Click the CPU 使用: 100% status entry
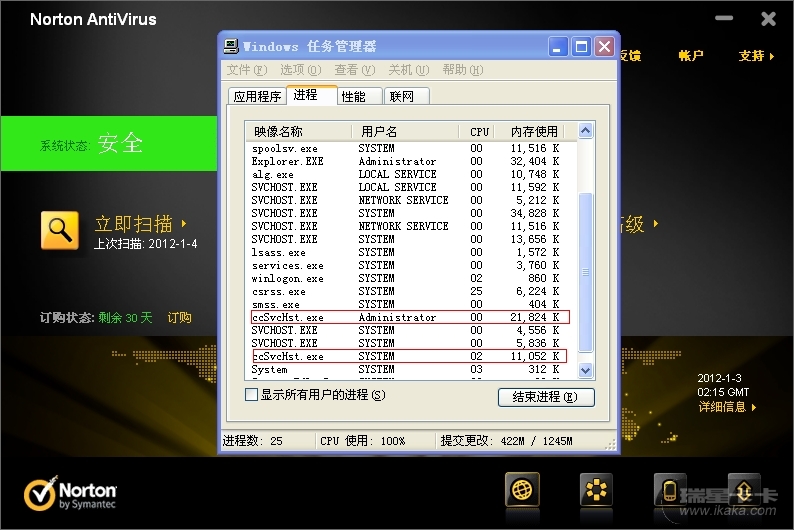This screenshot has width=794, height=530. (363, 441)
